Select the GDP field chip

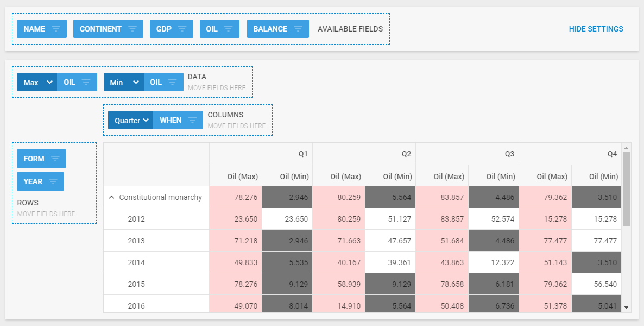point(171,29)
